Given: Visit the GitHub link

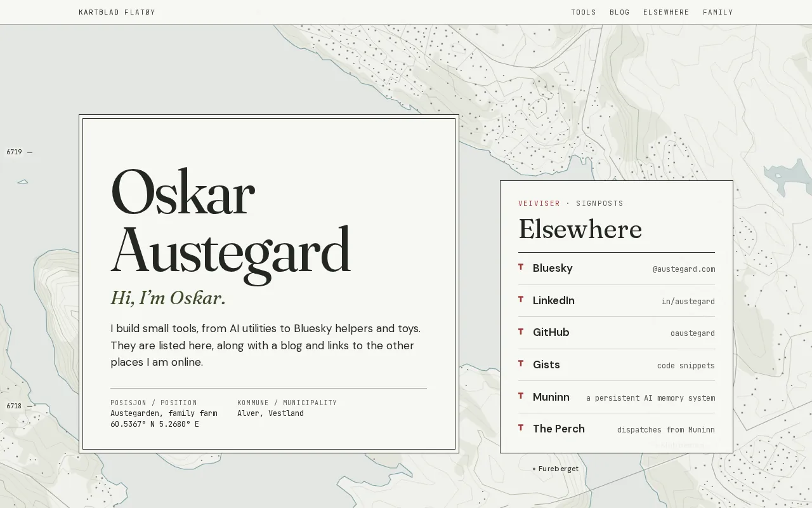Looking at the screenshot, I should pyautogui.click(x=617, y=333).
